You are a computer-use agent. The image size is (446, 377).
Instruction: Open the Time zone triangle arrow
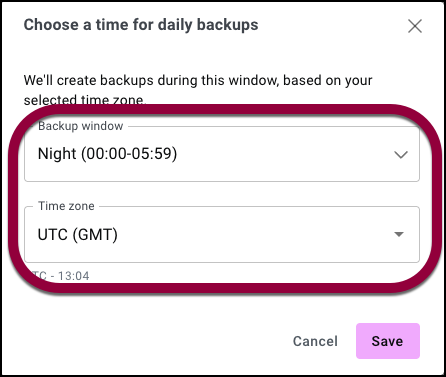(x=399, y=234)
